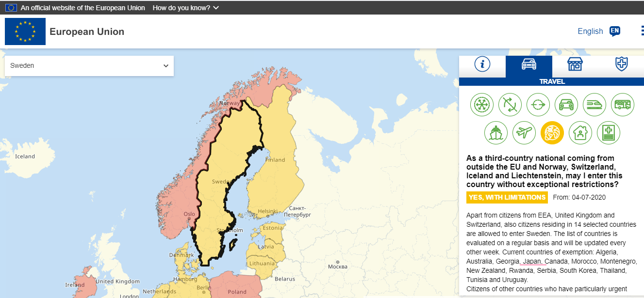This screenshot has height=298, width=644.
Task: Click the 'YES, WITH LIMITATIONS' status badge
Action: [x=507, y=197]
